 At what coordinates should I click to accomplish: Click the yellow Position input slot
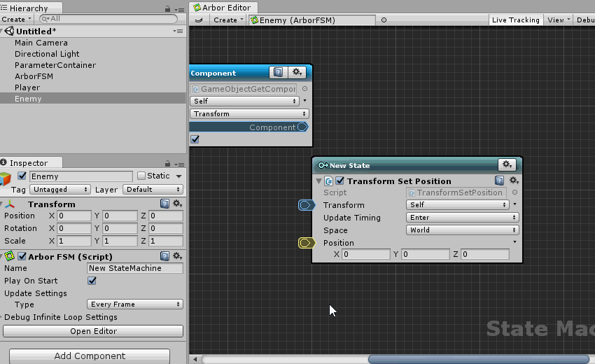pyautogui.click(x=306, y=243)
